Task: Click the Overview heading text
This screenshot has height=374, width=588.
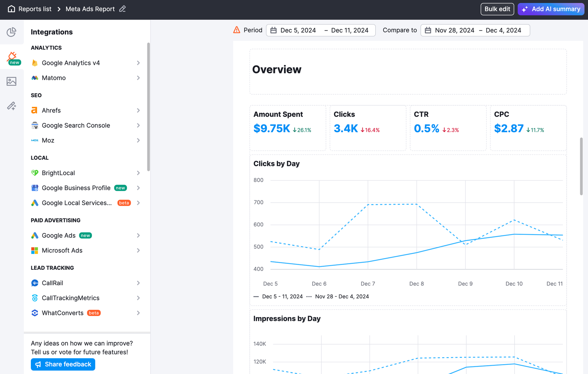Action: 277,69
